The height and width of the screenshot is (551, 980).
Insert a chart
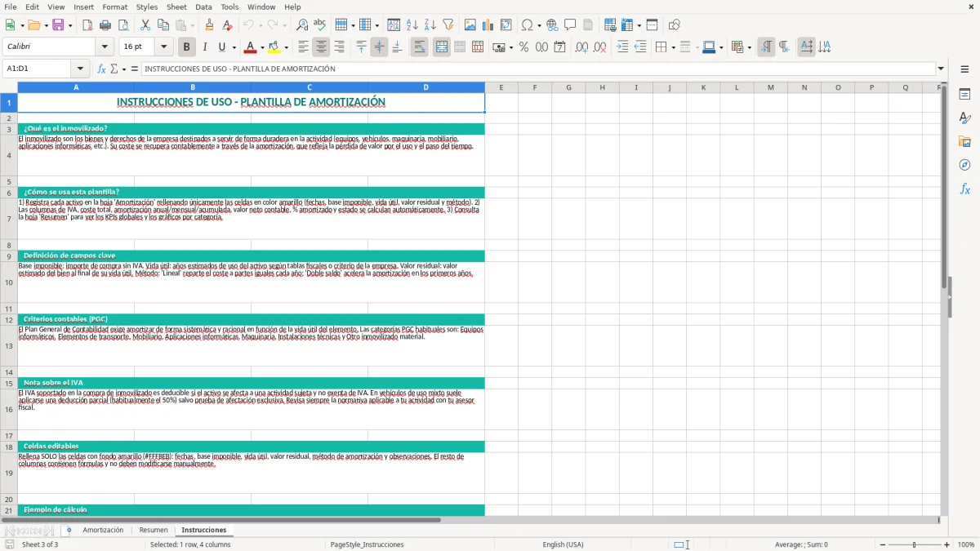click(x=488, y=25)
